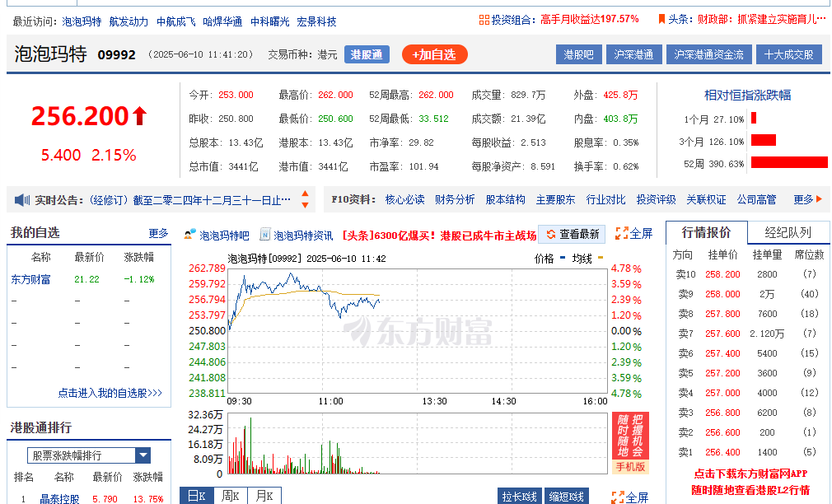The width and height of the screenshot is (832, 504).
Task: Add the stock via +加自选
Action: tap(435, 54)
